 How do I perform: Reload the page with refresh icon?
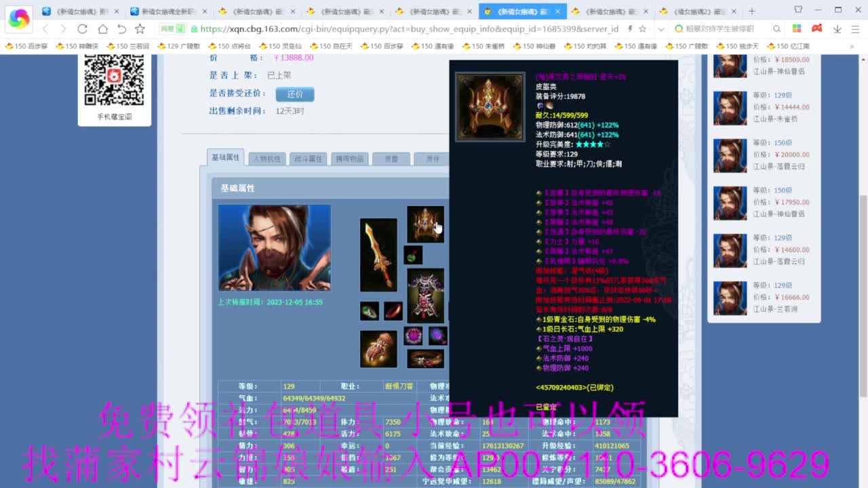pos(82,28)
